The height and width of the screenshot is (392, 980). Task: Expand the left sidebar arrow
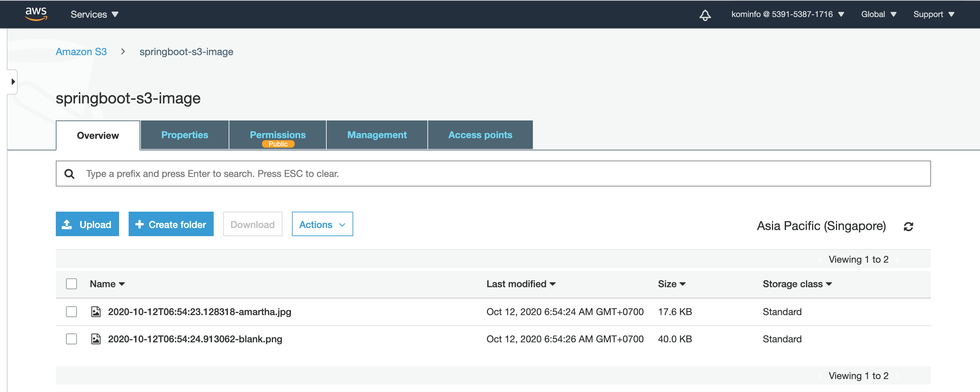pyautogui.click(x=13, y=81)
